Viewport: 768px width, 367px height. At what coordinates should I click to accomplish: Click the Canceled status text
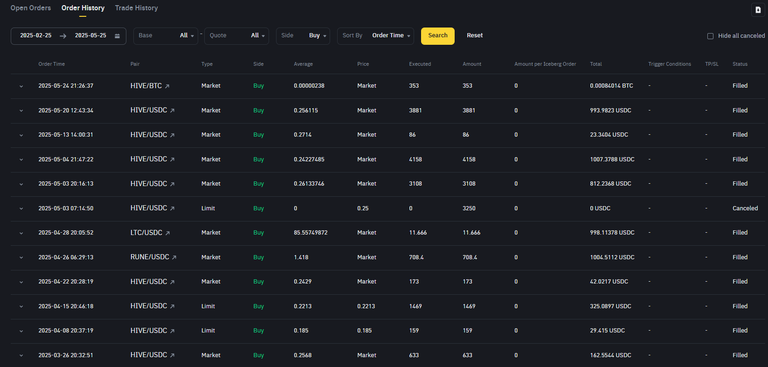click(745, 208)
